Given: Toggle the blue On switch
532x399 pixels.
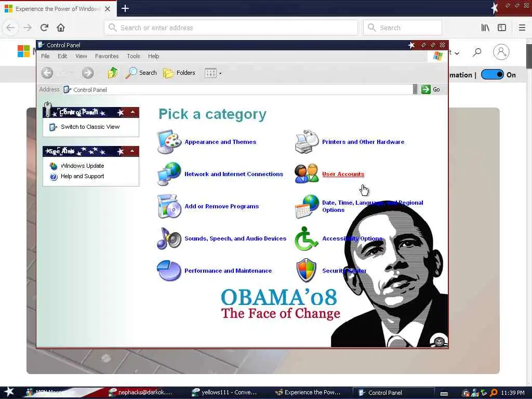Looking at the screenshot, I should (x=493, y=75).
